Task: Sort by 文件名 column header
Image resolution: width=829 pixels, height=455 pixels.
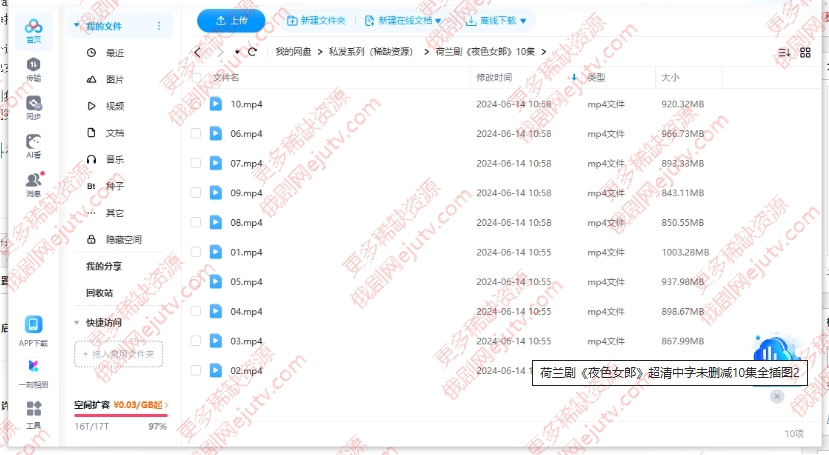Action: [x=226, y=77]
